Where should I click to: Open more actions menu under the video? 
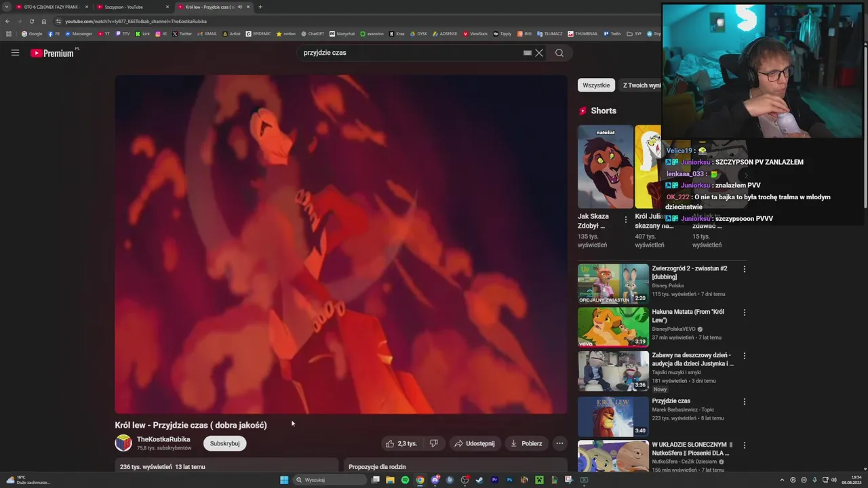pos(559,443)
